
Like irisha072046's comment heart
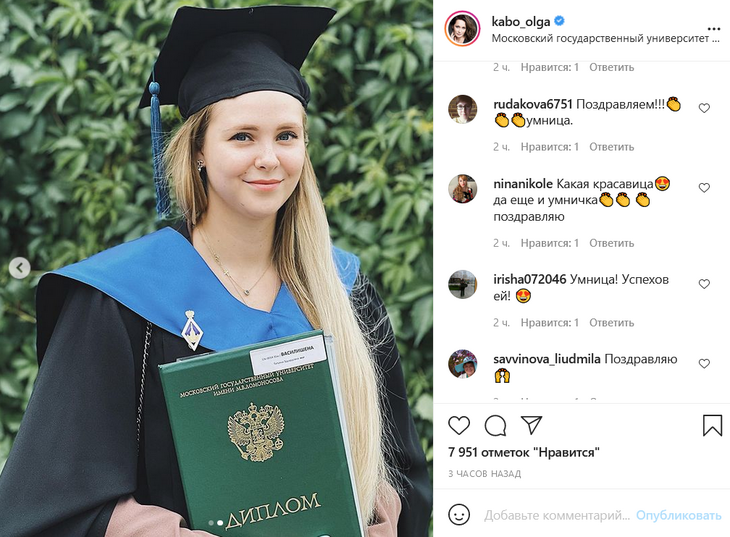click(704, 284)
